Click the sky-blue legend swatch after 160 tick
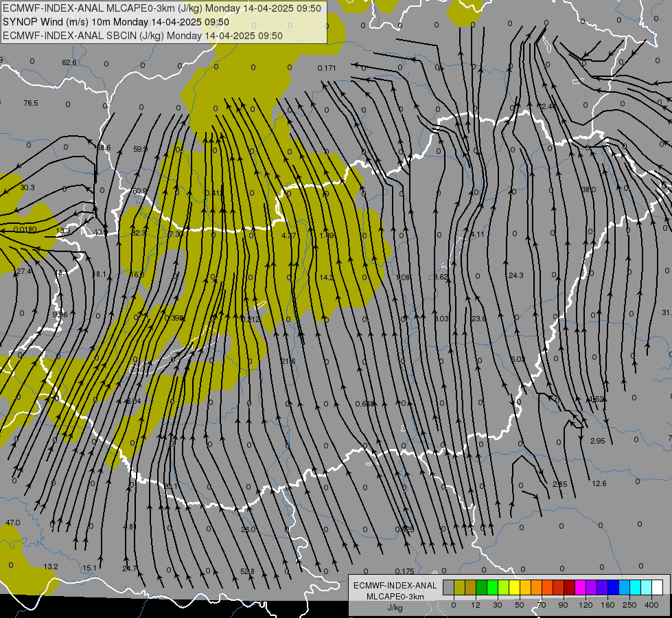672x618 pixels. pos(625,587)
